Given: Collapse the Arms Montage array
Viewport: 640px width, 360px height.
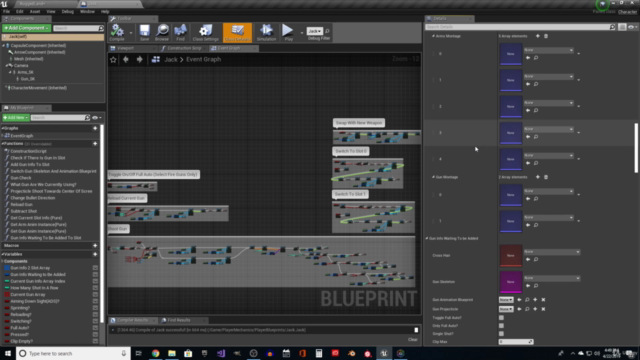Looking at the screenshot, I should point(433,36).
